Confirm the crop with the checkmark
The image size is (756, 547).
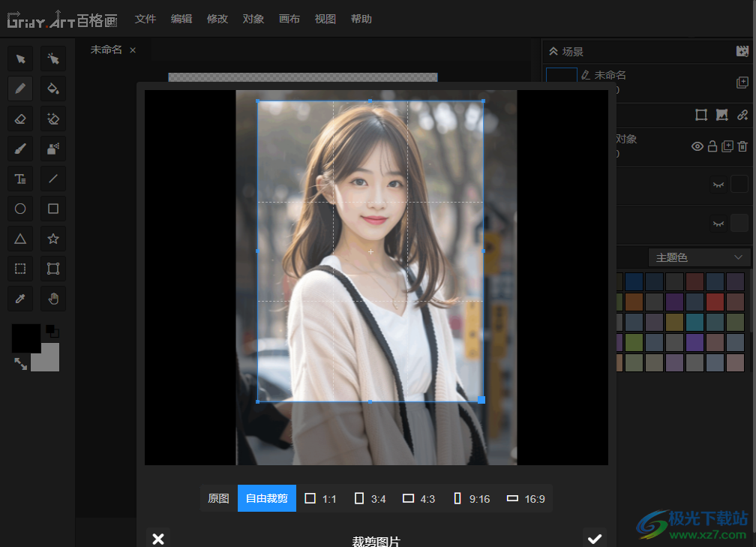click(595, 539)
